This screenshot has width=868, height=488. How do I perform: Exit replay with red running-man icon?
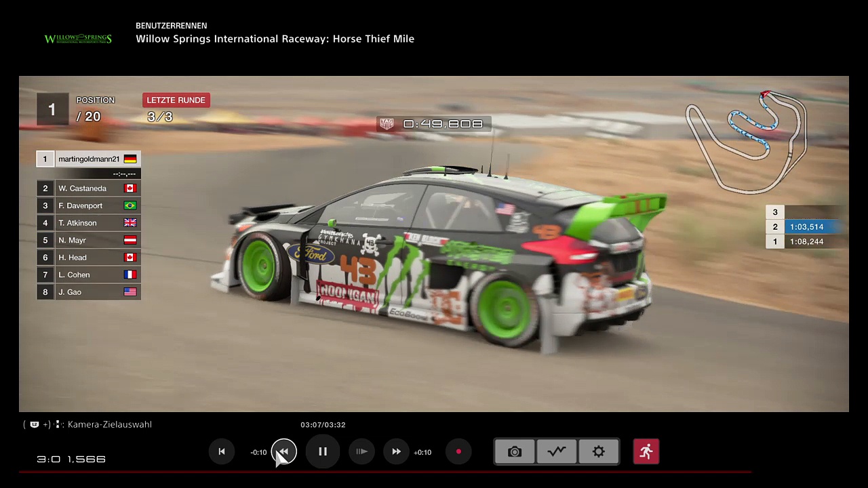pyautogui.click(x=646, y=452)
